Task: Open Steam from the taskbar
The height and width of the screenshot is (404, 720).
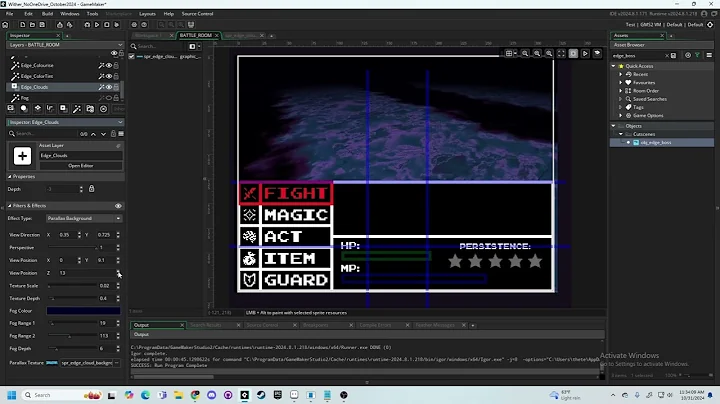Action: (x=261, y=395)
